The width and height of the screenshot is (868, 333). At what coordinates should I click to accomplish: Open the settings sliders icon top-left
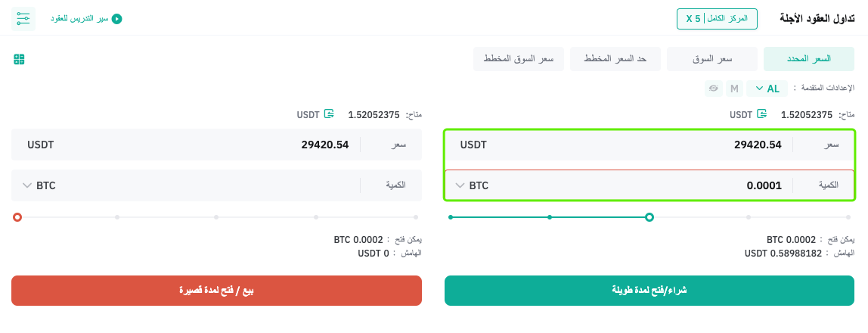[x=23, y=19]
